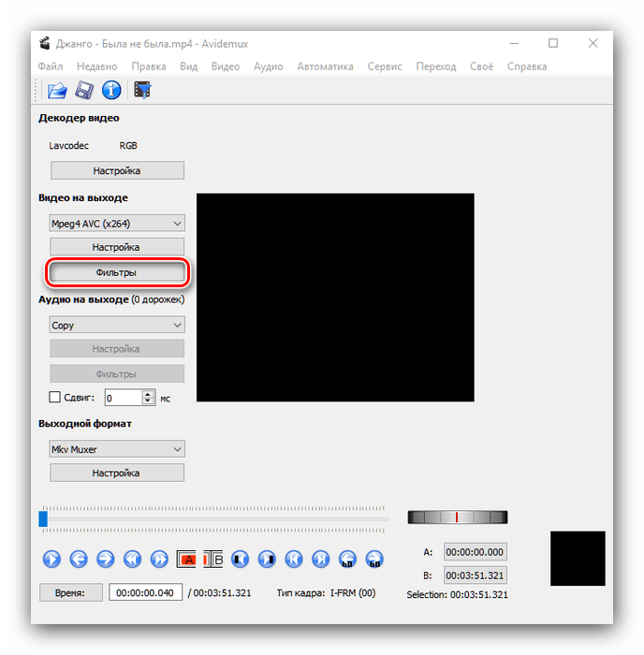The image size is (644, 655).
Task: Close the Avidemux window
Action: (593, 43)
